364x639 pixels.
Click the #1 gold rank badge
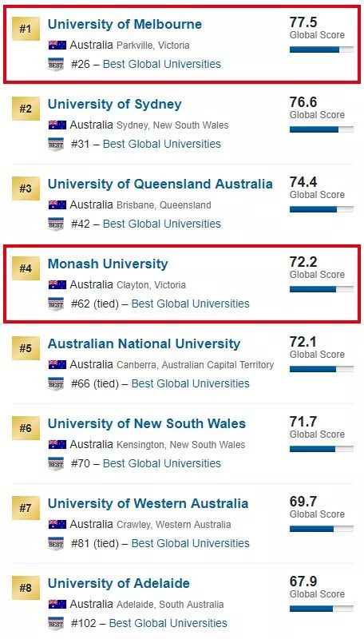26,29
